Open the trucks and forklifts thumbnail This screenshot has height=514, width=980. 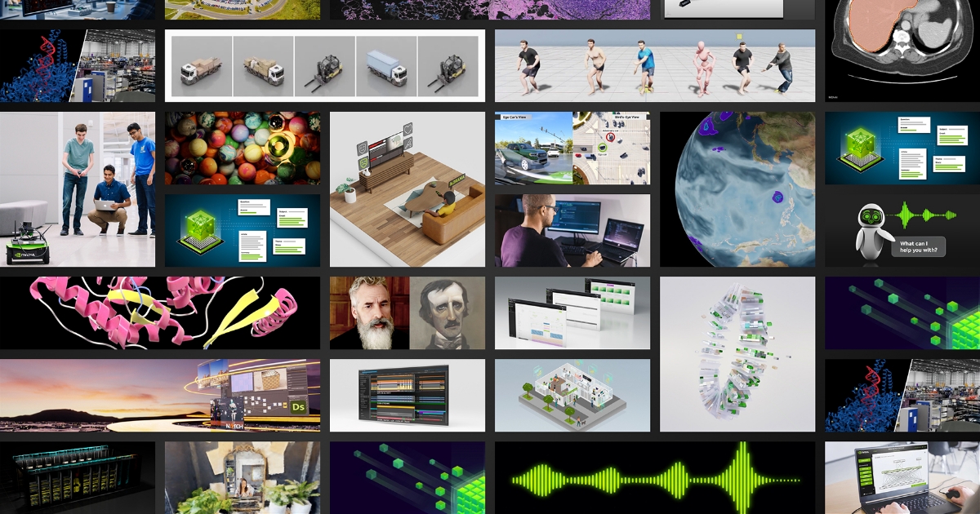pos(324,65)
